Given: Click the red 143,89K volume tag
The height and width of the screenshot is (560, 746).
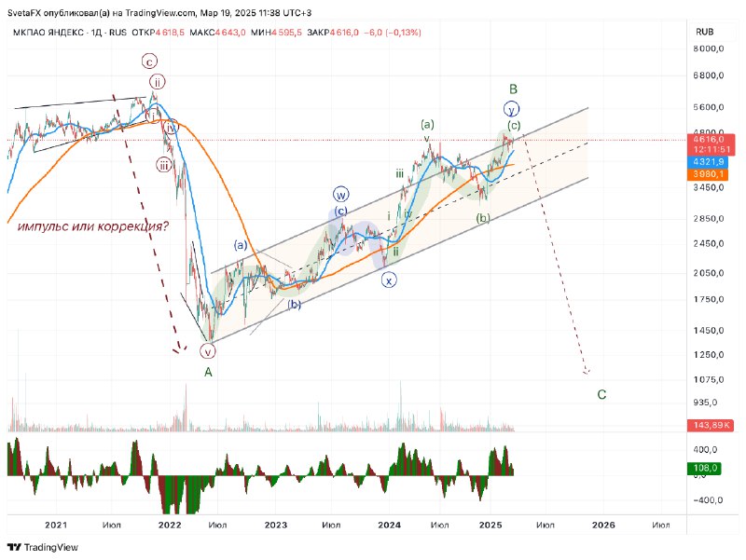Looking at the screenshot, I should coord(711,425).
